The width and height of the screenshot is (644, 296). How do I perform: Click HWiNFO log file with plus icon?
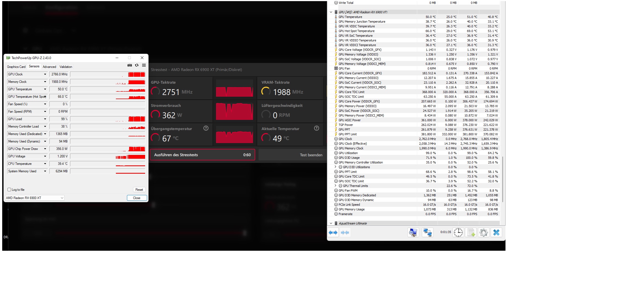pyautogui.click(x=471, y=232)
